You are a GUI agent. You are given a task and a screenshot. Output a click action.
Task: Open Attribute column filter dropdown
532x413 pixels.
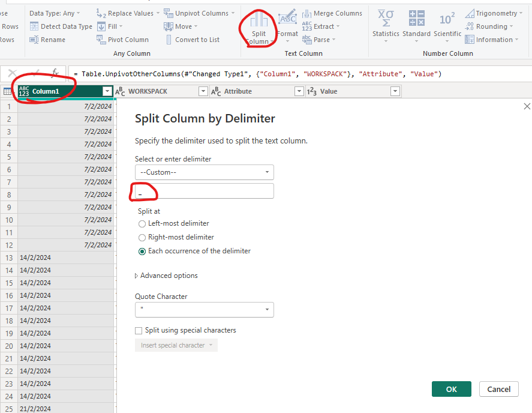(x=299, y=91)
